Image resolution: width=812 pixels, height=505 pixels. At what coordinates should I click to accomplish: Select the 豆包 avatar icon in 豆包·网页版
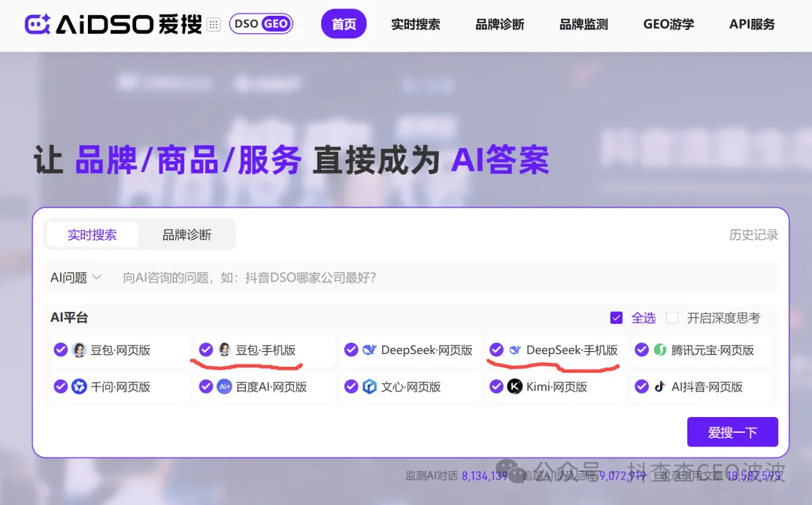79,349
